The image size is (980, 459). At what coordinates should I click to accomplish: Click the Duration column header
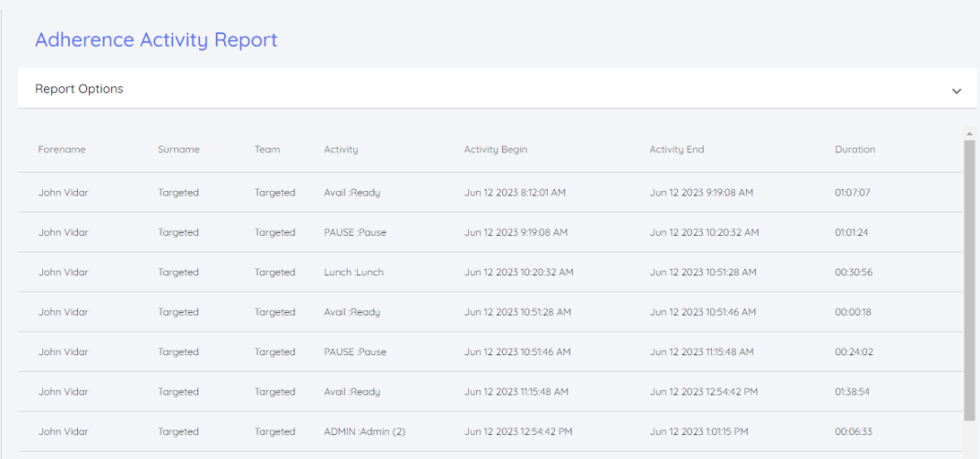854,150
